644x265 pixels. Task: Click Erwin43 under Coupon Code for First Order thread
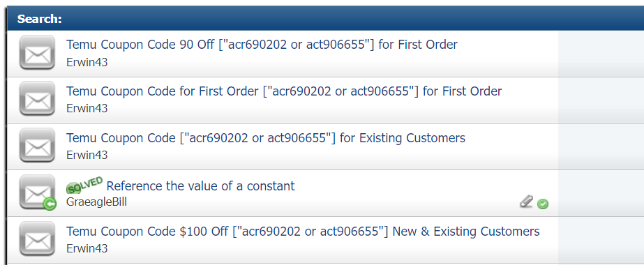point(87,109)
